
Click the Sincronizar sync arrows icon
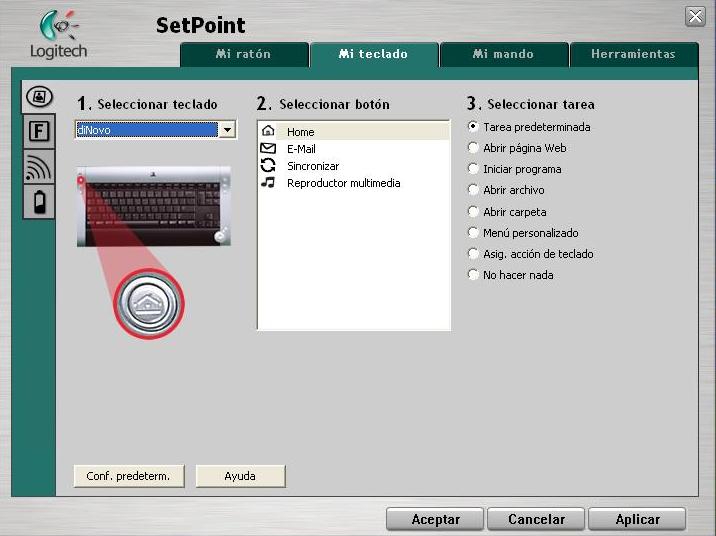[267, 166]
